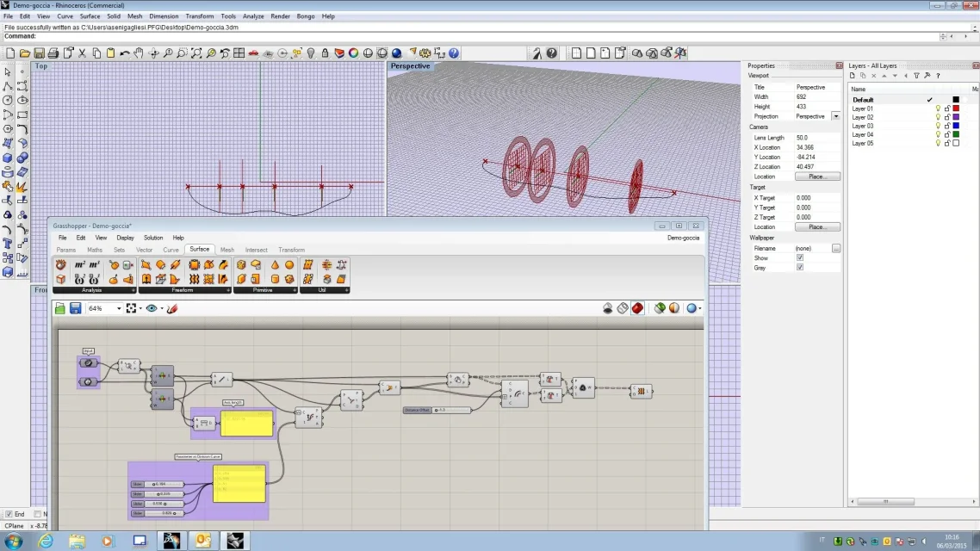The height and width of the screenshot is (551, 980).
Task: Click the Area m² component icon
Action: pyautogui.click(x=79, y=265)
